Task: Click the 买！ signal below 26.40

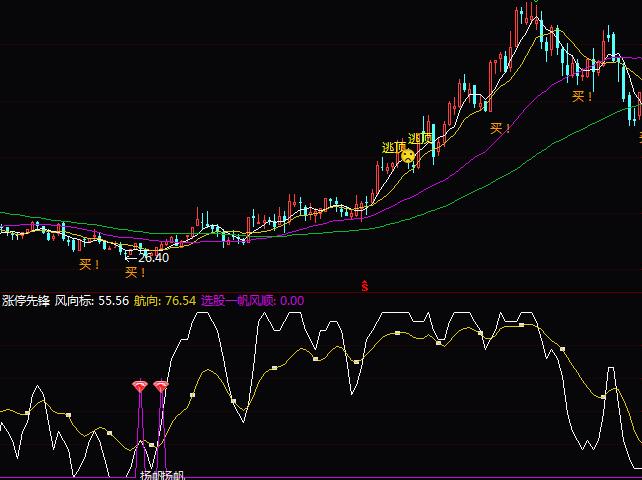Action: (x=135, y=272)
